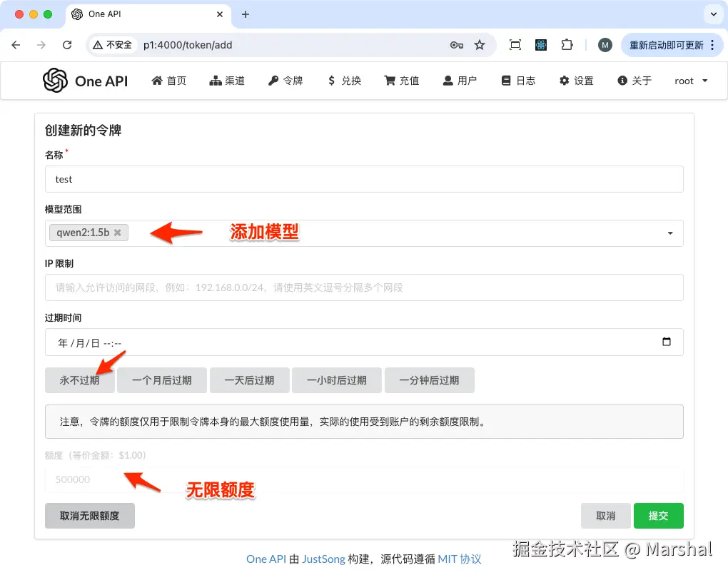This screenshot has height=575, width=728.
Task: Close the One API tab
Action: point(220,14)
